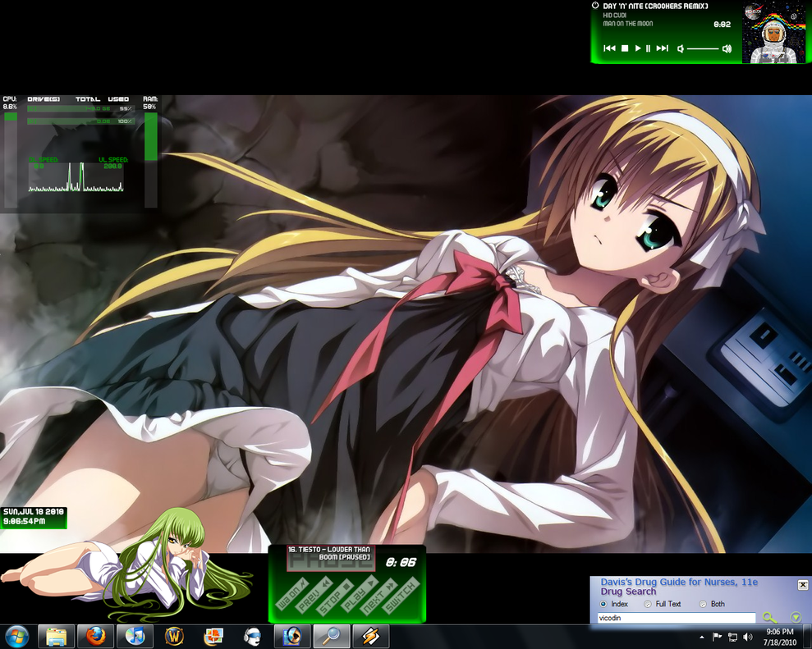Show hidden system tray icons
812x649 pixels.
(701, 637)
